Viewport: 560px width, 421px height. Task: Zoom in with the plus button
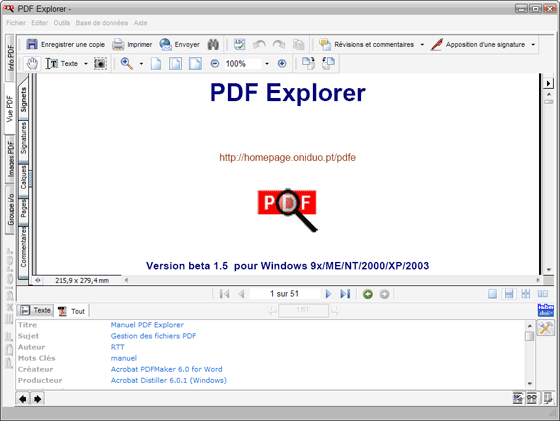coord(282,64)
